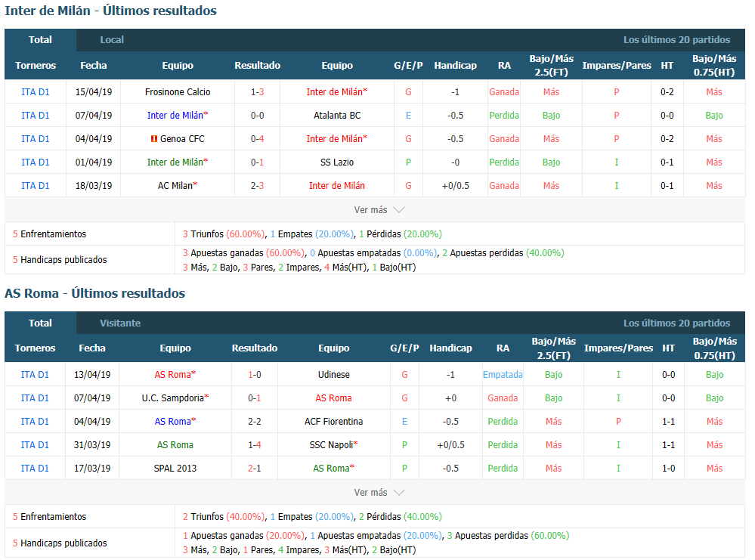Open ITA D1 link in SPAL 2013 row
The height and width of the screenshot is (560, 755).
point(35,469)
